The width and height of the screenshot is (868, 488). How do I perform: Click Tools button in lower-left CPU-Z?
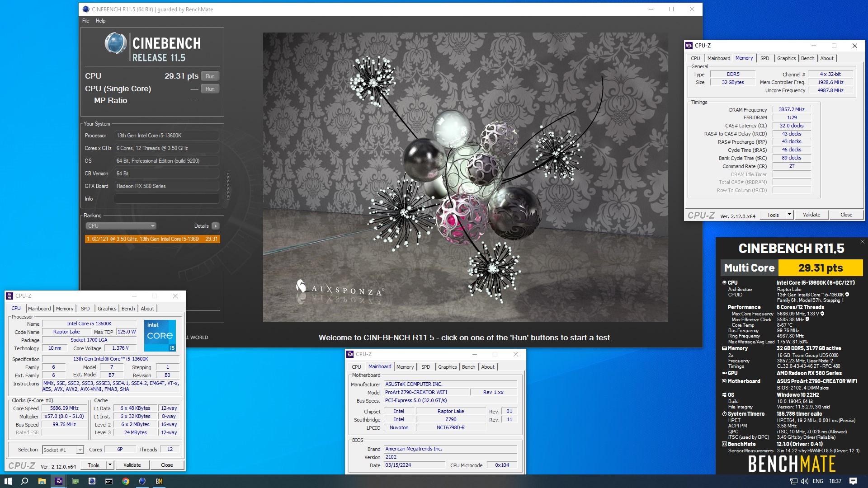pos(94,465)
